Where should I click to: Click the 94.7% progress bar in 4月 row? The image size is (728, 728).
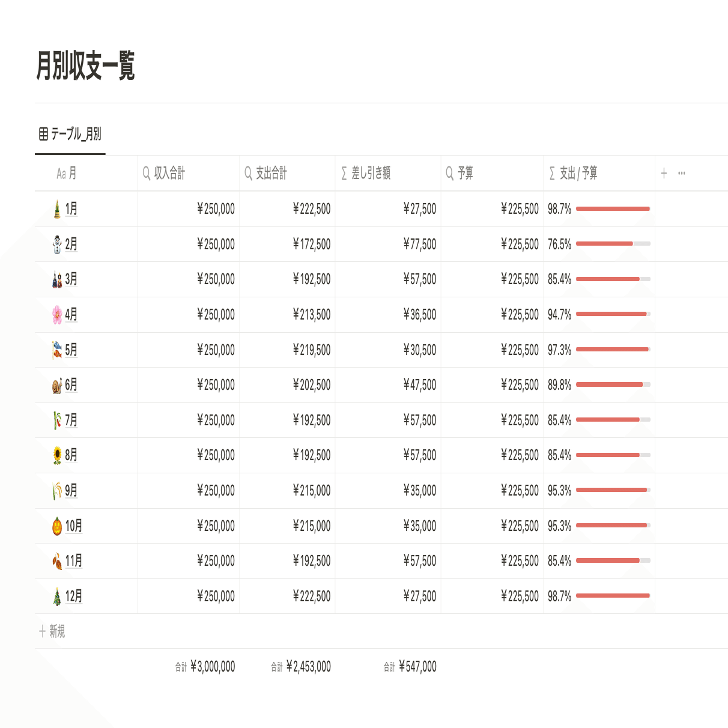(613, 314)
